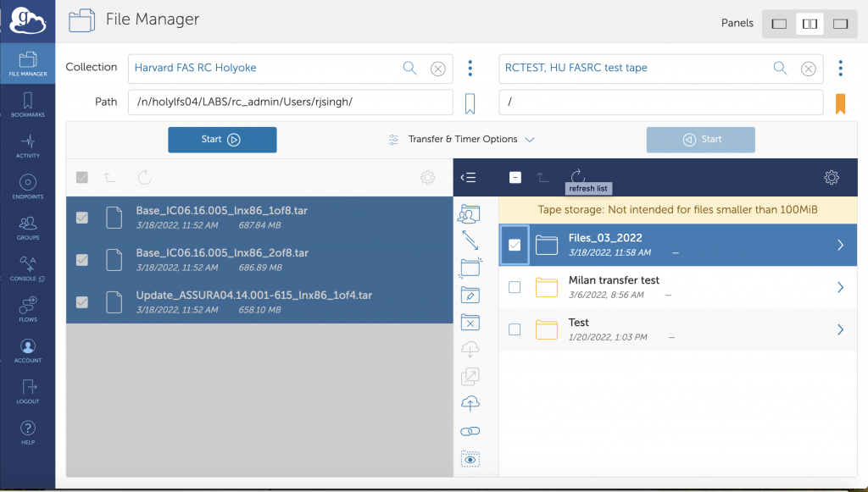This screenshot has width=868, height=492.
Task: Search the Harvard FAS RC Holyoke collection
Action: click(409, 68)
